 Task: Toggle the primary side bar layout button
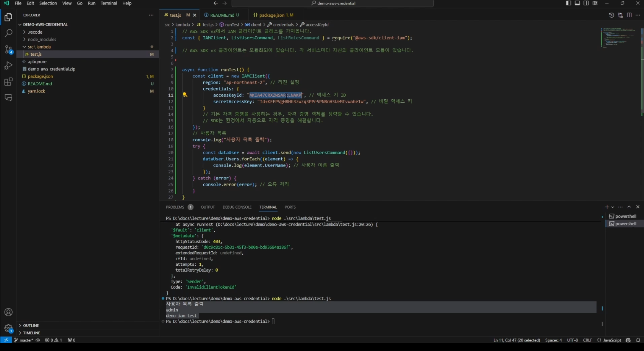point(568,3)
